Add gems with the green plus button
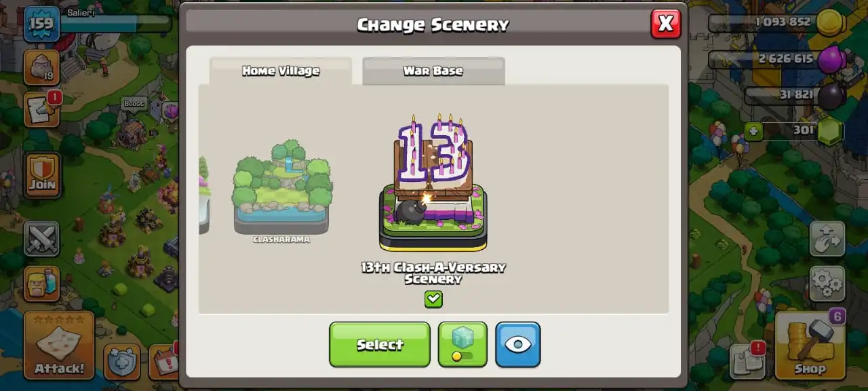The image size is (868, 391). (753, 130)
